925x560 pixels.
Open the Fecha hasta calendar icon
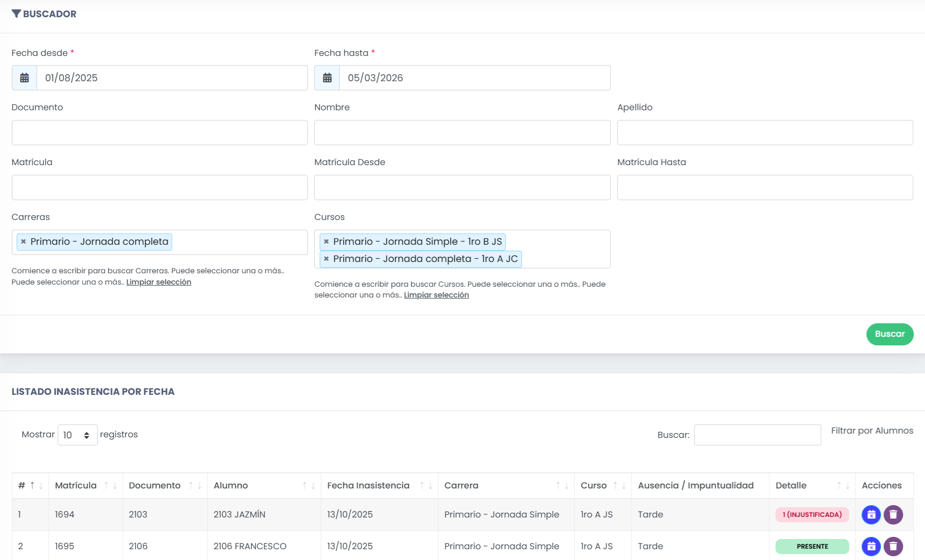(x=327, y=78)
